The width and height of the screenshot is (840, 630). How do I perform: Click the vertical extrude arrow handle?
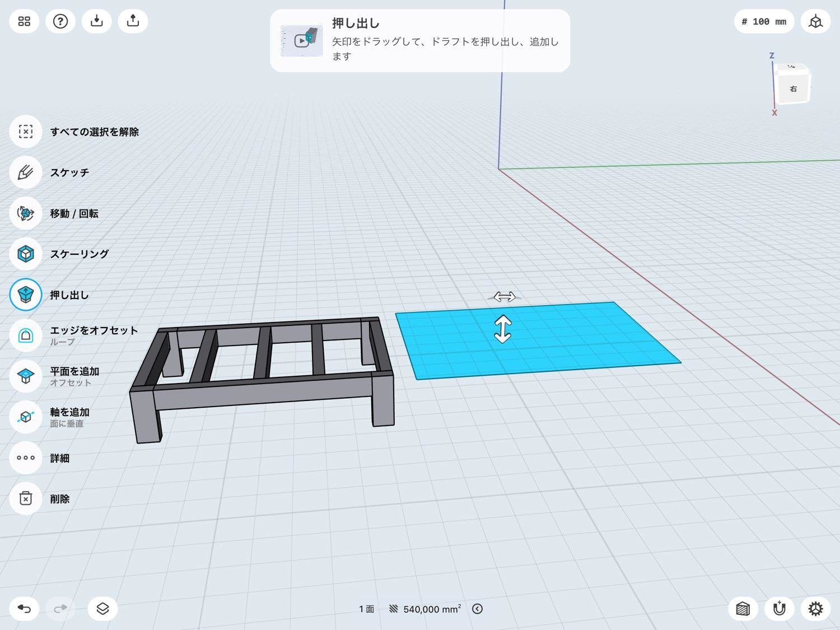pos(503,329)
